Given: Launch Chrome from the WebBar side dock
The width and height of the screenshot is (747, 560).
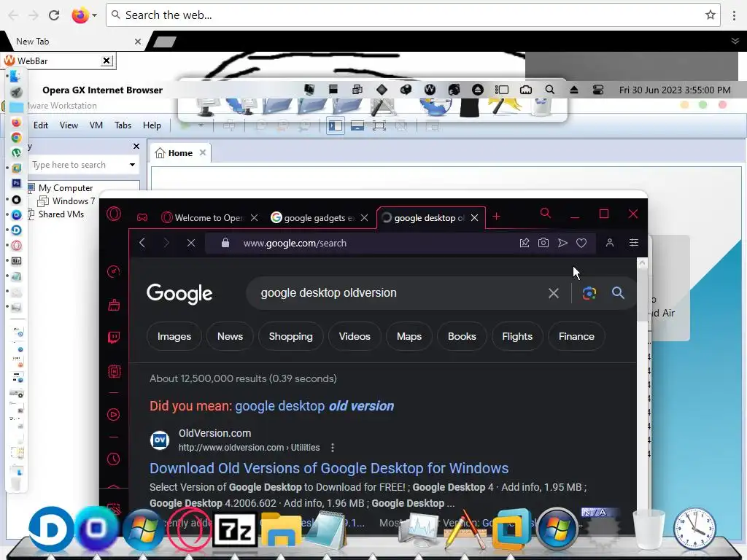Looking at the screenshot, I should tap(16, 138).
